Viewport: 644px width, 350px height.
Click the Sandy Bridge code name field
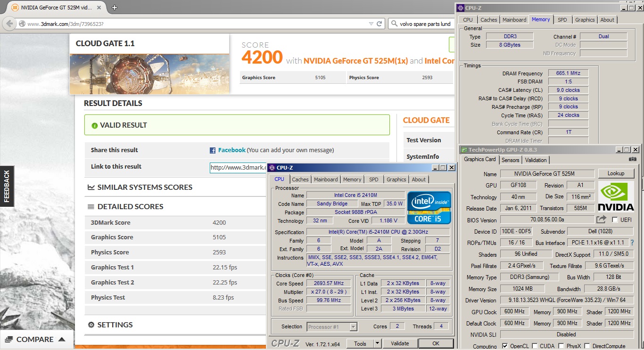332,203
